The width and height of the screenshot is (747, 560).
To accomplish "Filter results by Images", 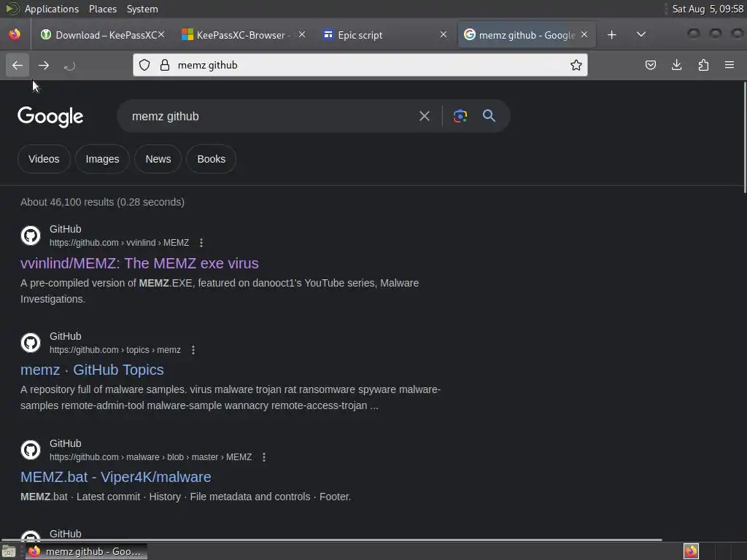I will [x=102, y=159].
